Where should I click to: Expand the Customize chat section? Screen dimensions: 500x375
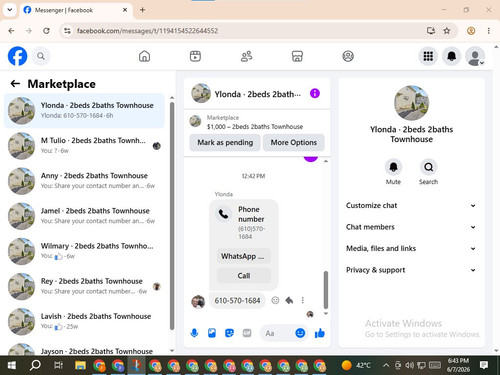pyautogui.click(x=411, y=205)
